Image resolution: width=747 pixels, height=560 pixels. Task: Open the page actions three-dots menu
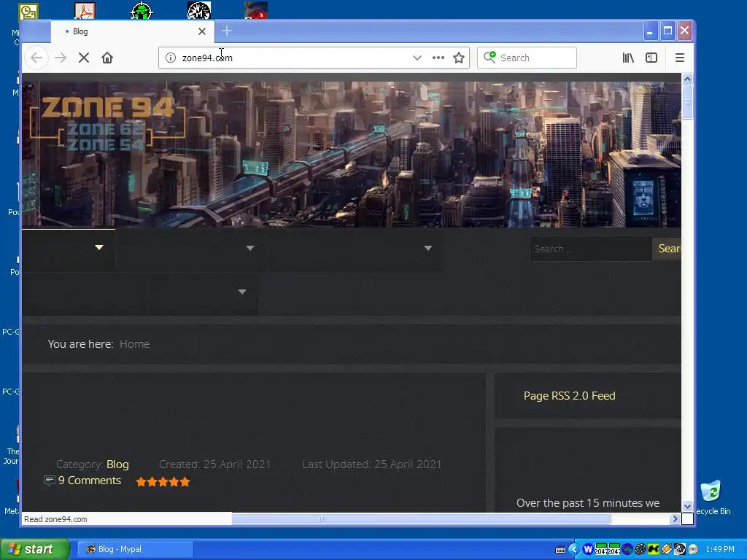[x=438, y=58]
